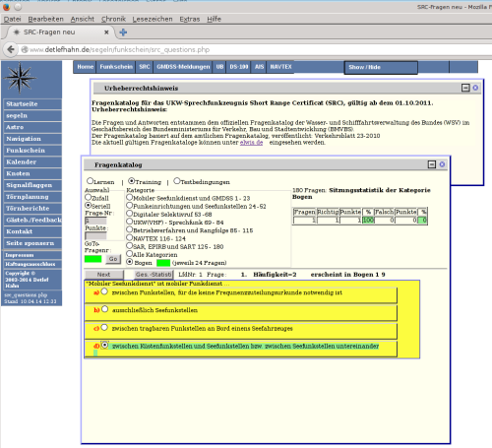Open the Extras menu
The image size is (492, 448).
tap(190, 19)
